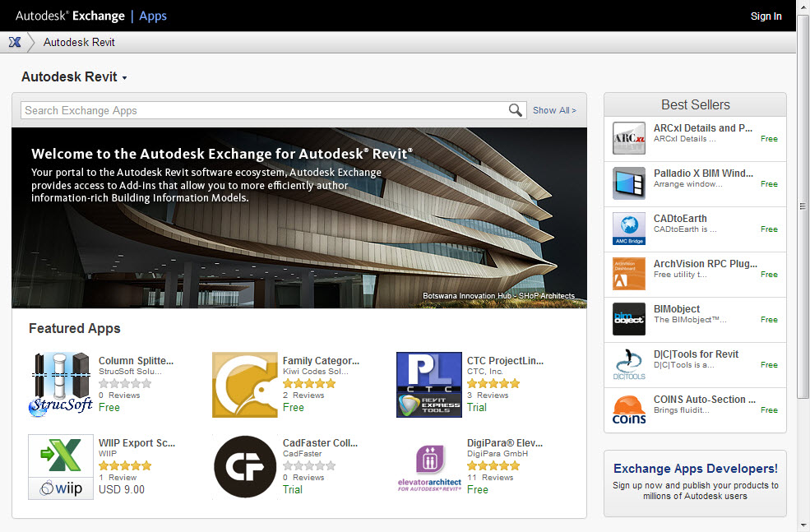Screen dimensions: 810x532
Task: Click the Palladio X BIM Wind... title
Action: 704,173
